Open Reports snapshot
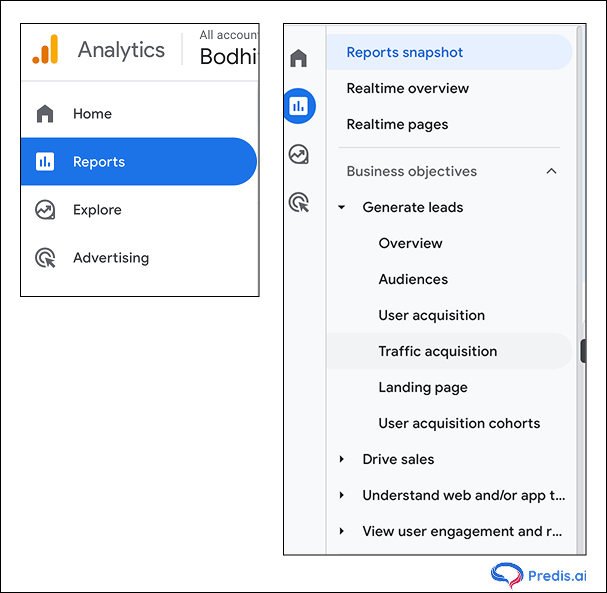The height and width of the screenshot is (593, 607). click(x=405, y=53)
